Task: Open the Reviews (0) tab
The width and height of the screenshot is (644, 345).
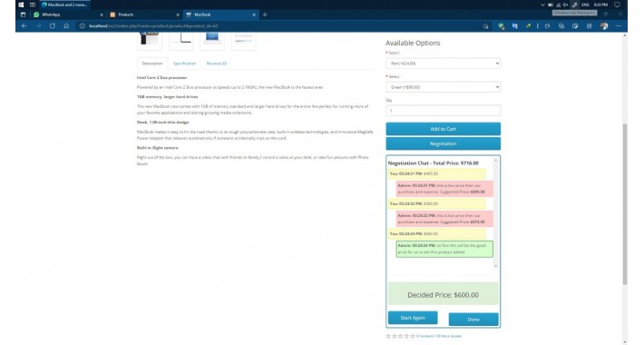Action: coord(217,64)
